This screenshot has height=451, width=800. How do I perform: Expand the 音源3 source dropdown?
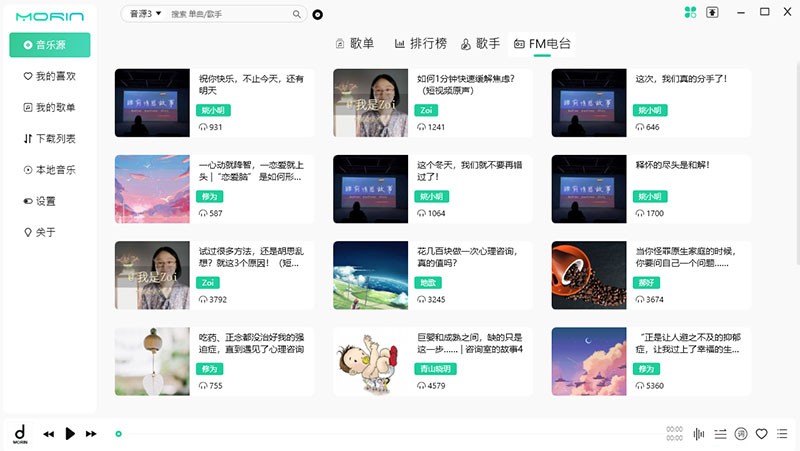pos(145,14)
